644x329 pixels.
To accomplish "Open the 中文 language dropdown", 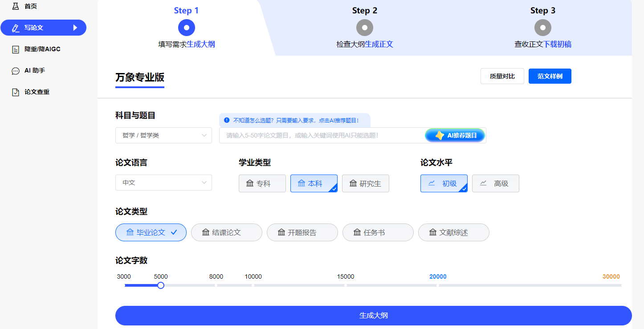I will coord(163,183).
